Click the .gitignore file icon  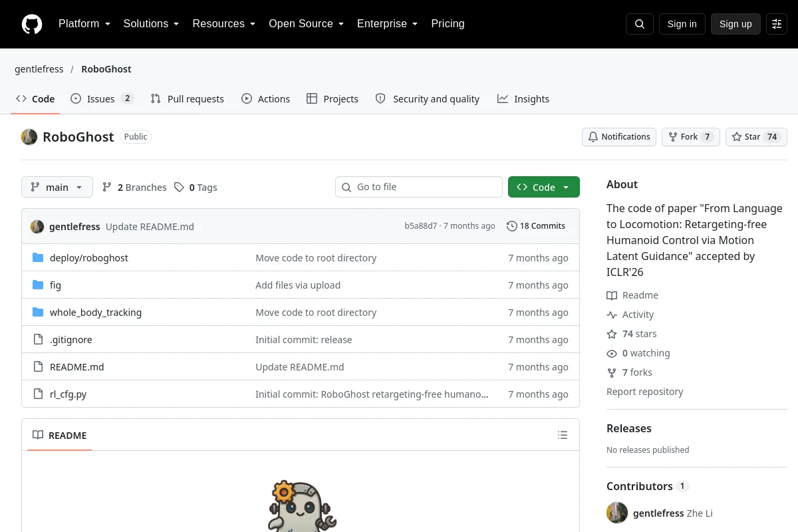[38, 340]
